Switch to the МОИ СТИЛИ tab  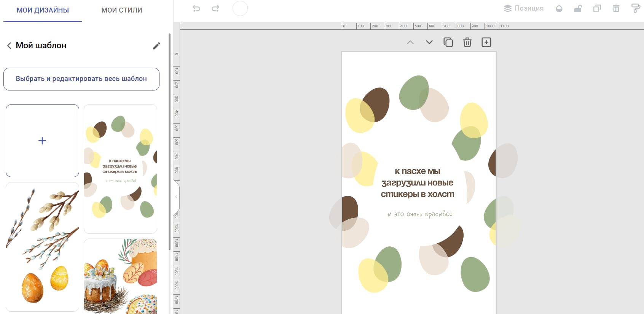pyautogui.click(x=122, y=10)
